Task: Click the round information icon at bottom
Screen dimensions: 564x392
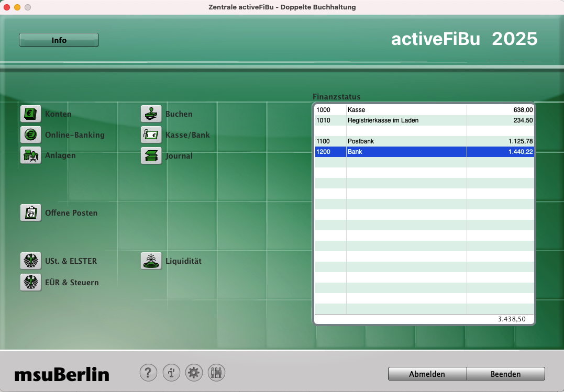Action: point(171,373)
